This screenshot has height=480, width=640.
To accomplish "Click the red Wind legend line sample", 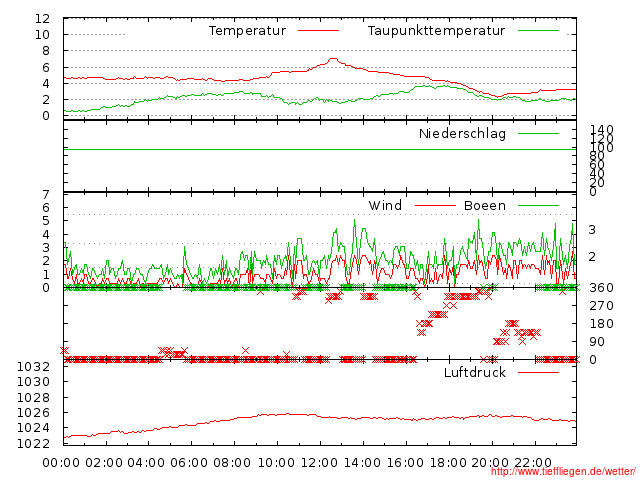I will tap(435, 206).
